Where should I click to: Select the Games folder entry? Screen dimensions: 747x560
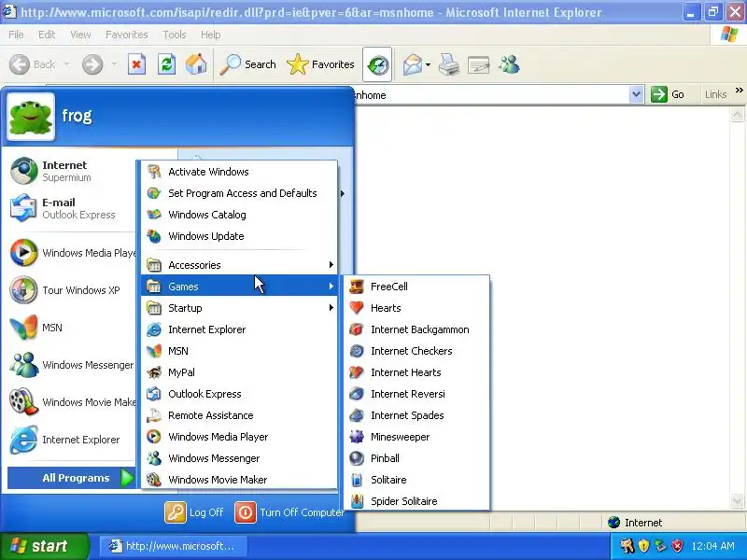(x=239, y=287)
